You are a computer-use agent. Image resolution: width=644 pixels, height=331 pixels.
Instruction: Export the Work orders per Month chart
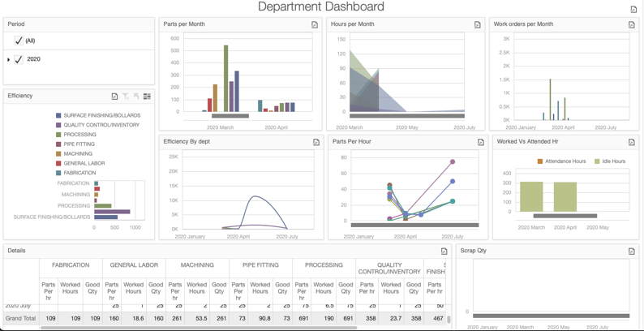click(x=632, y=24)
